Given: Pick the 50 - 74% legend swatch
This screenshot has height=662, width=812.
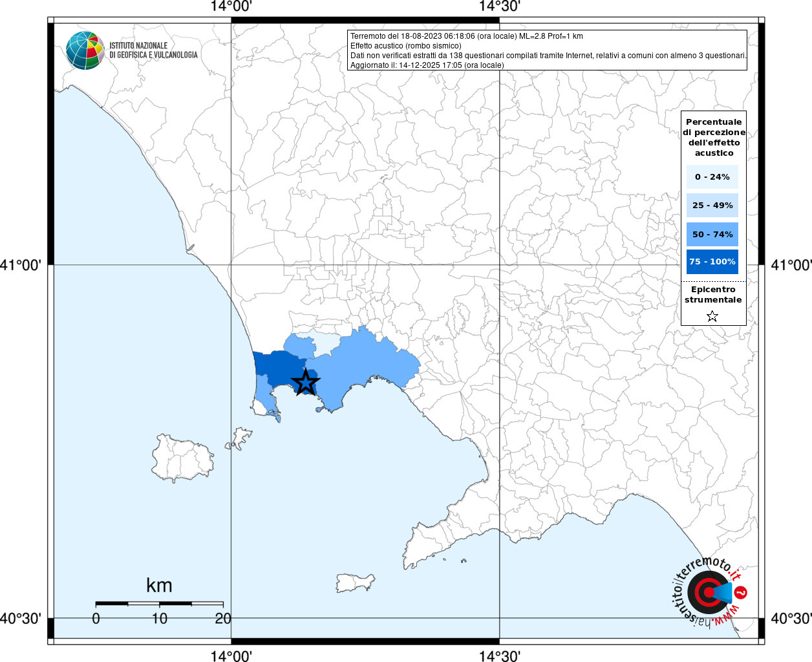Looking at the screenshot, I should click(712, 234).
